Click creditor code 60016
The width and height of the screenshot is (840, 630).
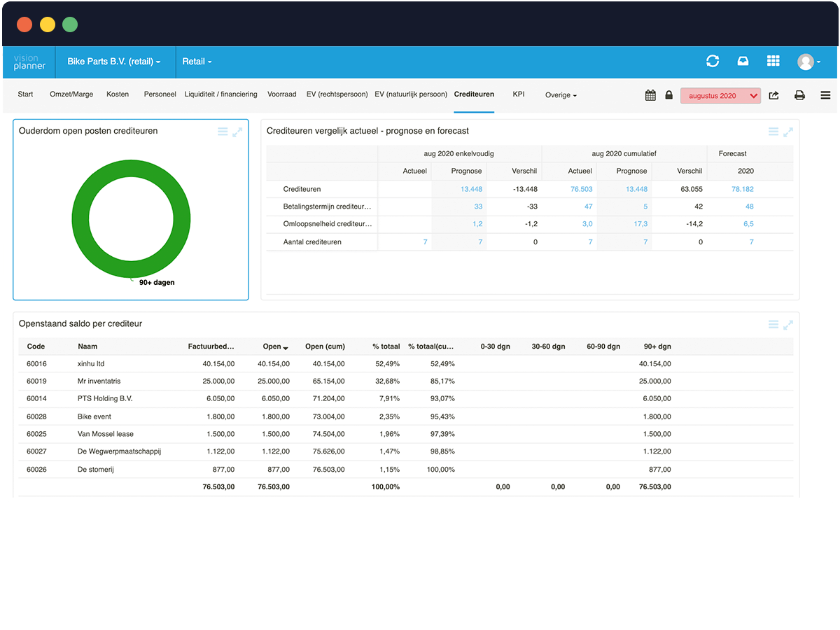(x=36, y=364)
